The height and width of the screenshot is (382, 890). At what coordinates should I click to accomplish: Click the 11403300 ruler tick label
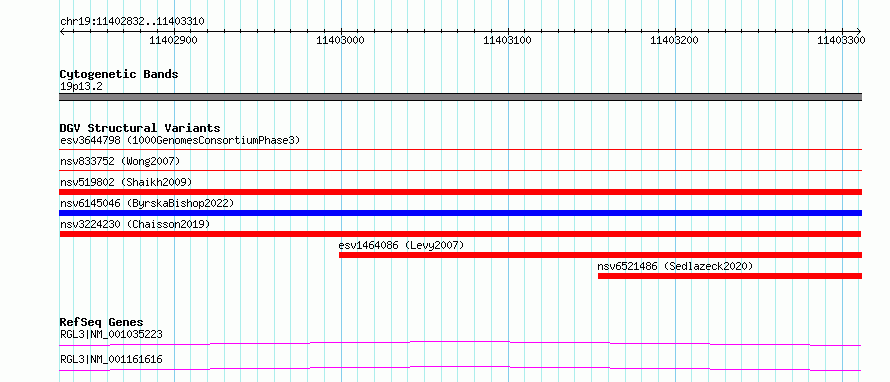point(841,40)
